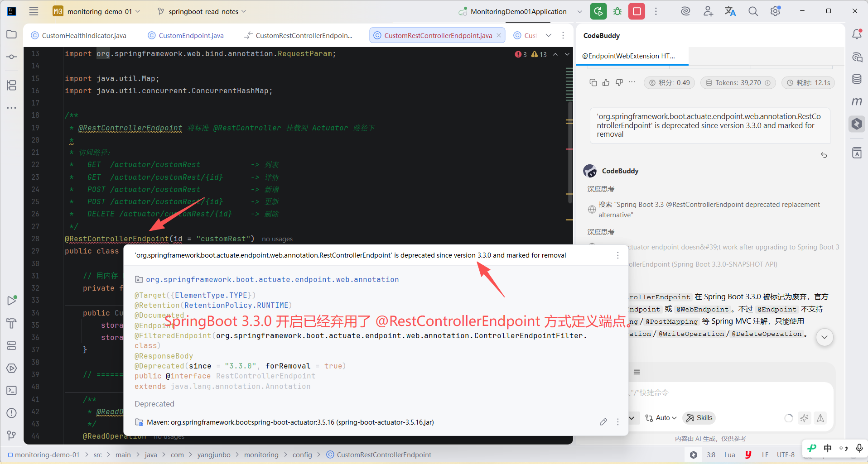Copy the CodeBuddy response
This screenshot has width=868, height=464.
point(593,82)
